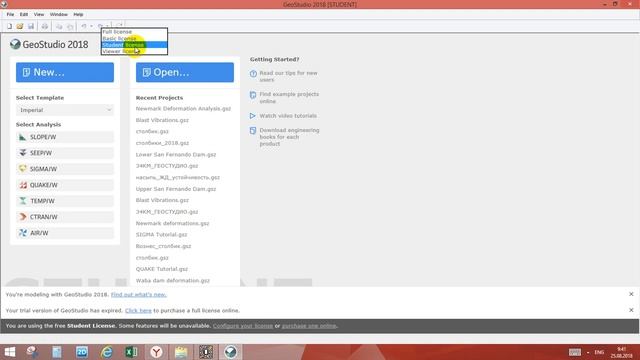Select the CTRAN/W analysis

(65, 217)
